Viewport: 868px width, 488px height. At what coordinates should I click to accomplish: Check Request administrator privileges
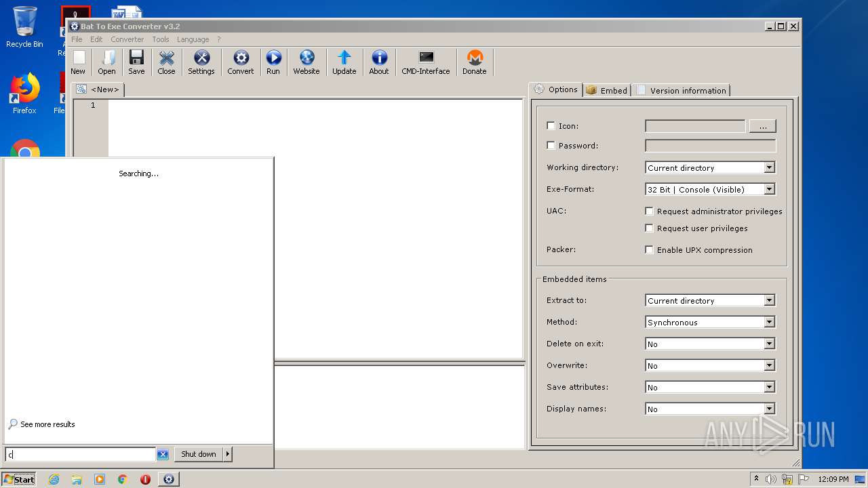click(649, 211)
